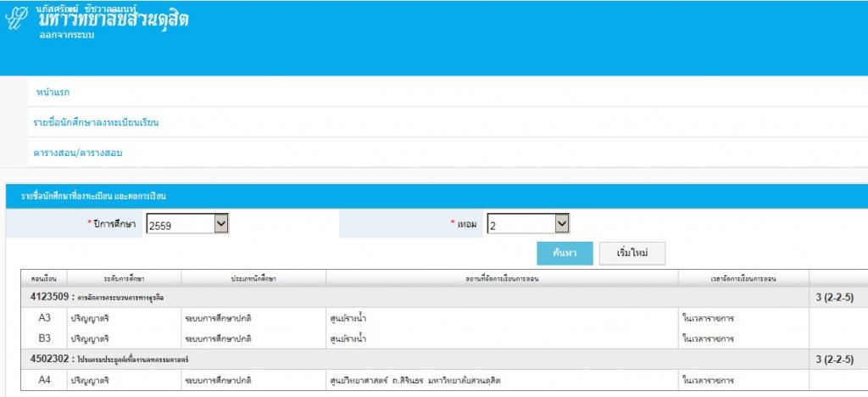Click the สถานที่จัดการเรียนการสอน column header
The width and height of the screenshot is (868, 397).
pyautogui.click(x=501, y=278)
